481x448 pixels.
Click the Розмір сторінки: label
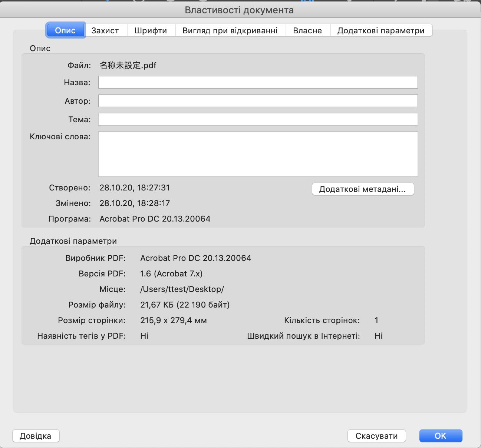click(92, 321)
